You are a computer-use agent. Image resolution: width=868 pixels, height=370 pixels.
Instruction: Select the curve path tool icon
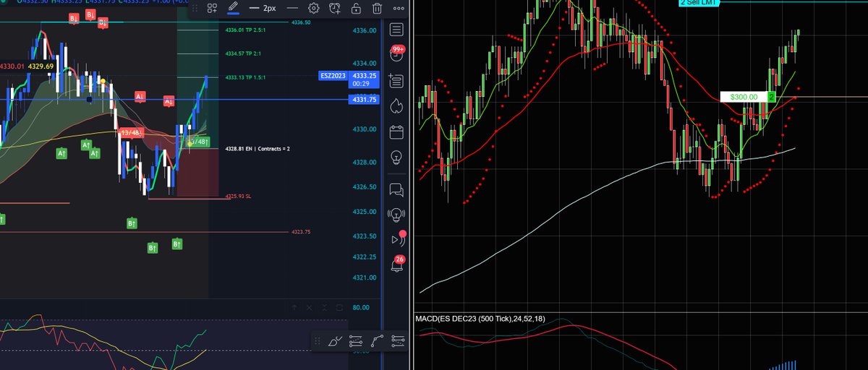[376, 341]
